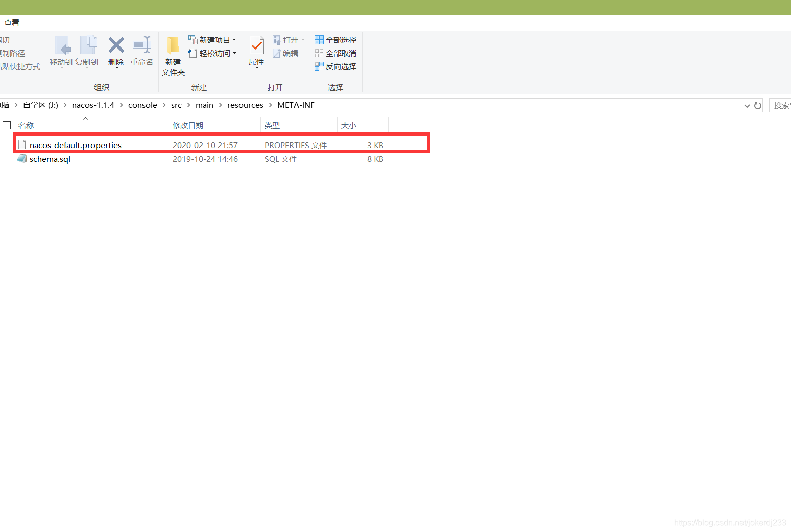
Task: Click the Delete (删除) X icon
Action: click(x=116, y=45)
